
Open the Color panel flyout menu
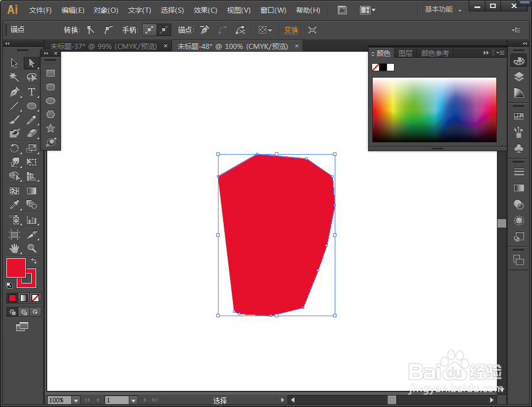(x=500, y=53)
